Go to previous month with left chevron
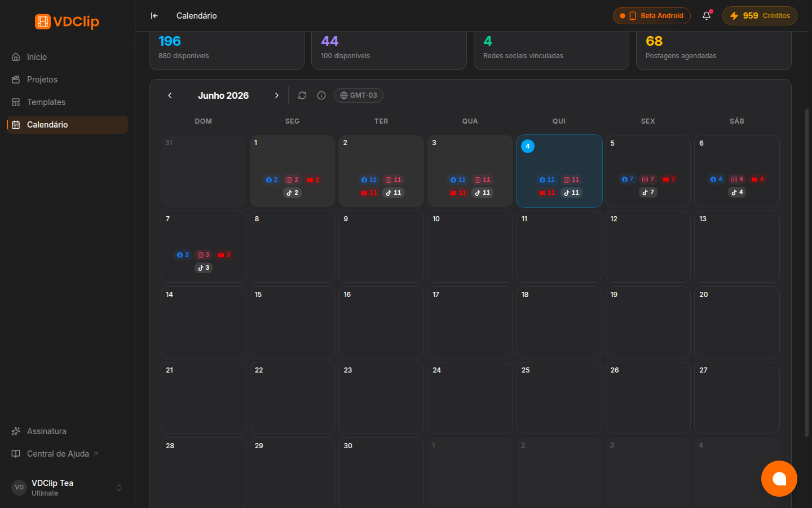The height and width of the screenshot is (508, 812). coord(170,95)
